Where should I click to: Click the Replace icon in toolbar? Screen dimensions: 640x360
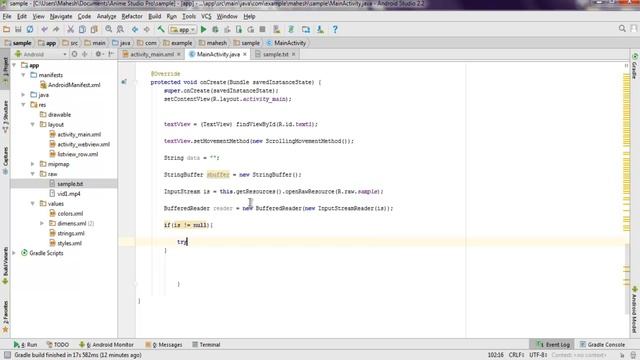pyautogui.click(x=120, y=29)
